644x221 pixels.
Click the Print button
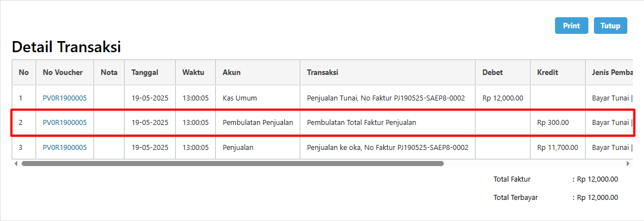[571, 26]
